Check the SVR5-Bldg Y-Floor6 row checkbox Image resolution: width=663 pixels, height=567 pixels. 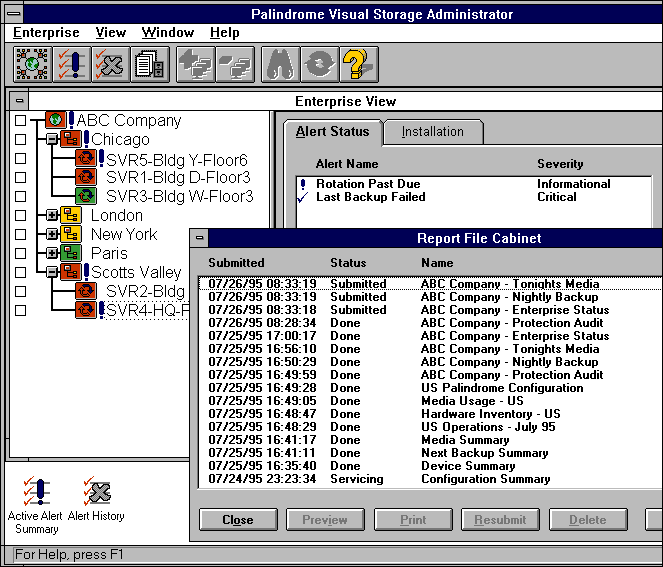(20, 158)
